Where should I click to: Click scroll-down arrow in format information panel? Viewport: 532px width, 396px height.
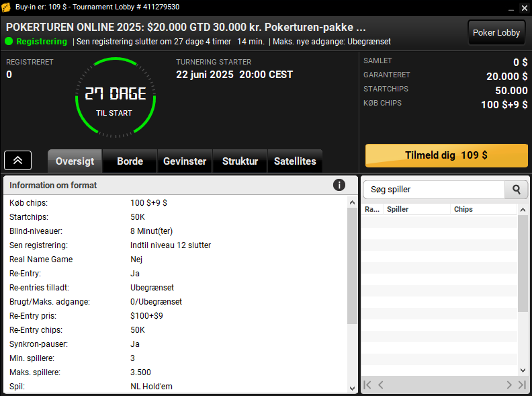(x=352, y=388)
